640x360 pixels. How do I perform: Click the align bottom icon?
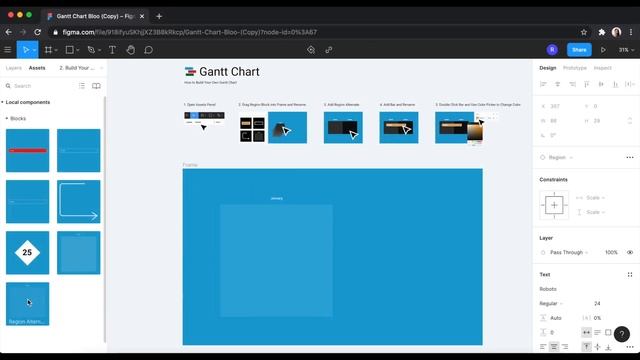click(615, 84)
